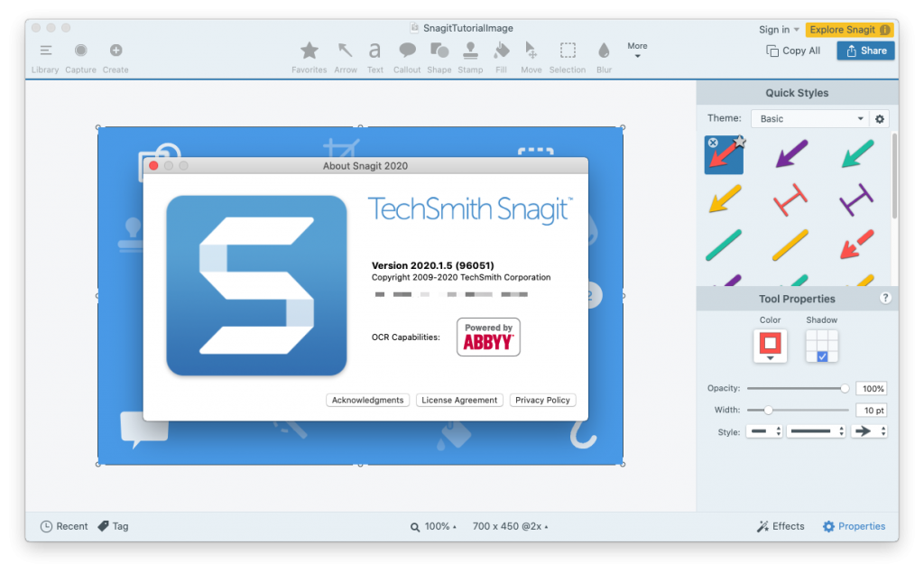This screenshot has width=924, height=573.
Task: Click the Quick Styles scrollbar
Action: 894,176
